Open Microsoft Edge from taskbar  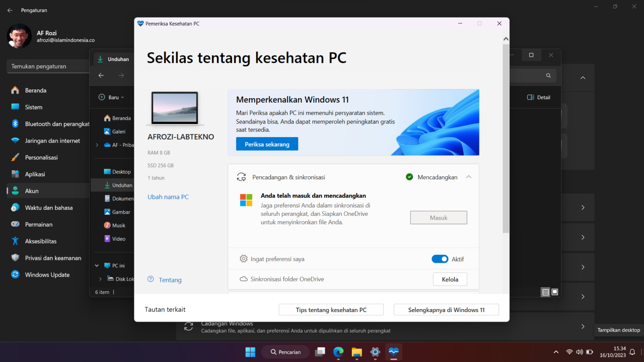339,352
